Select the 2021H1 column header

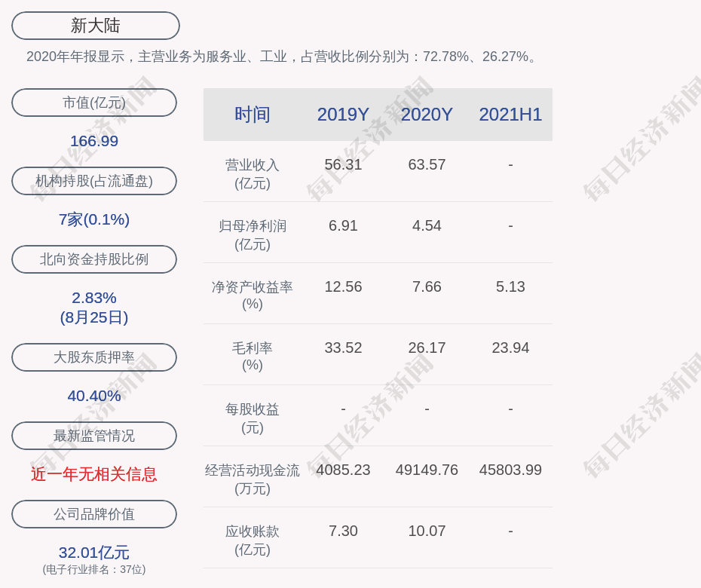[x=510, y=115]
